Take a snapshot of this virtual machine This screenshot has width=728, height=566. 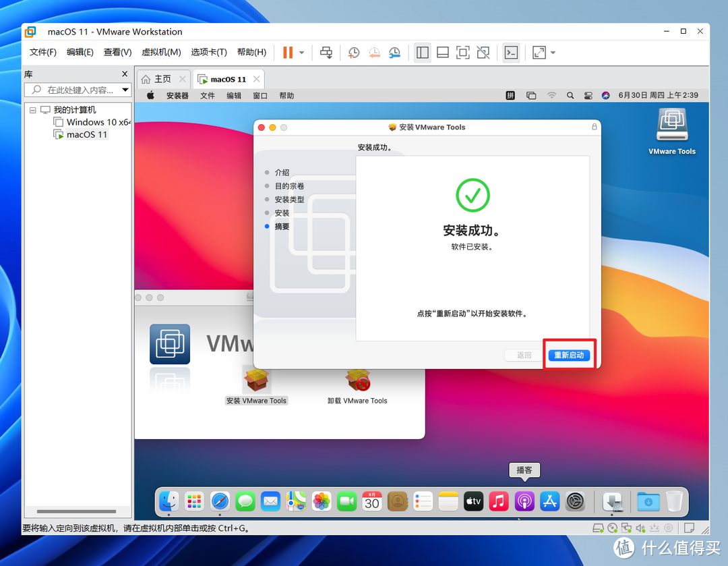354,53
